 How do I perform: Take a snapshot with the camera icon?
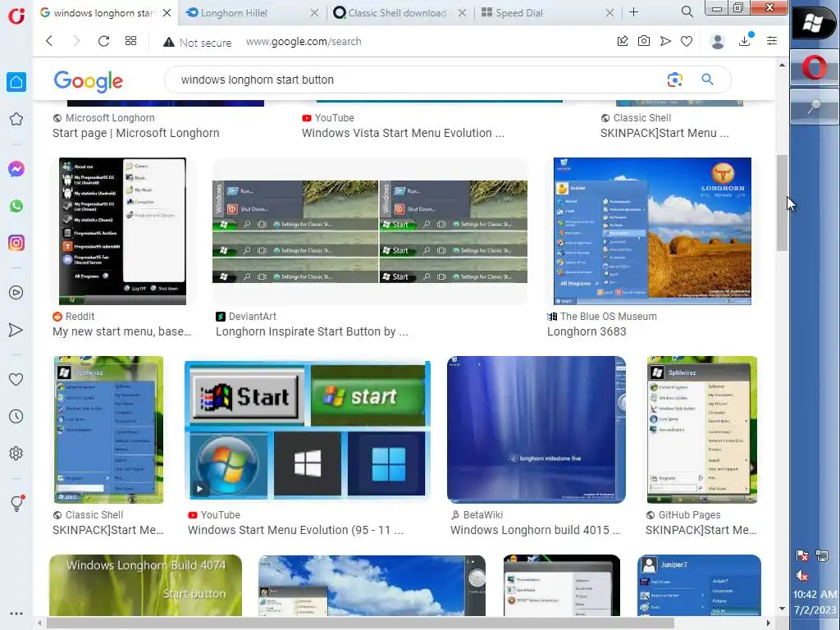coord(644,41)
